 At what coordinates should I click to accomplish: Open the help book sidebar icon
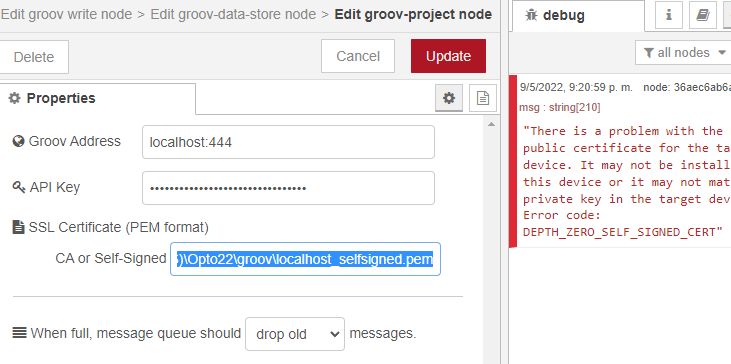(x=703, y=15)
